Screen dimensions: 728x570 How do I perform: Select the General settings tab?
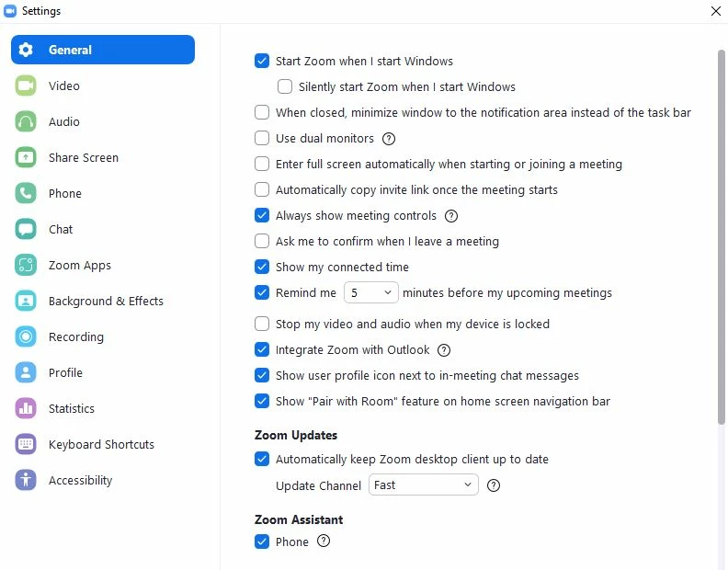(103, 50)
